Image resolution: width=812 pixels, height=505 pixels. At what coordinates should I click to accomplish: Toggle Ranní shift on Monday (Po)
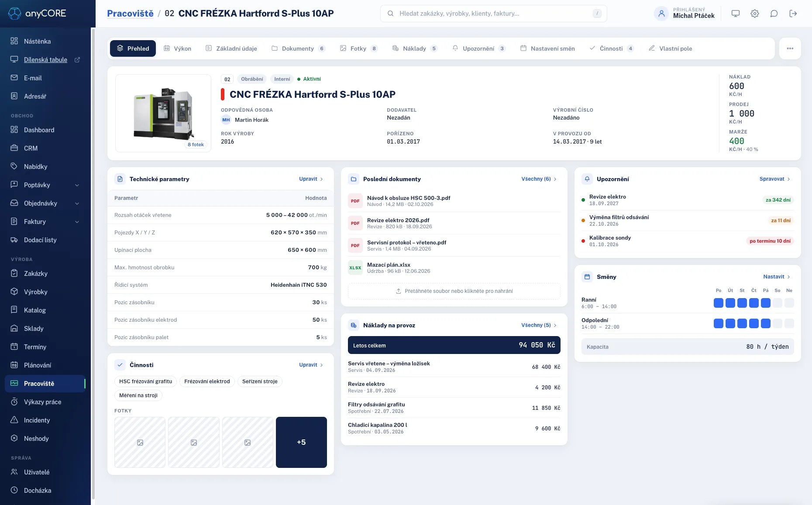(719, 303)
